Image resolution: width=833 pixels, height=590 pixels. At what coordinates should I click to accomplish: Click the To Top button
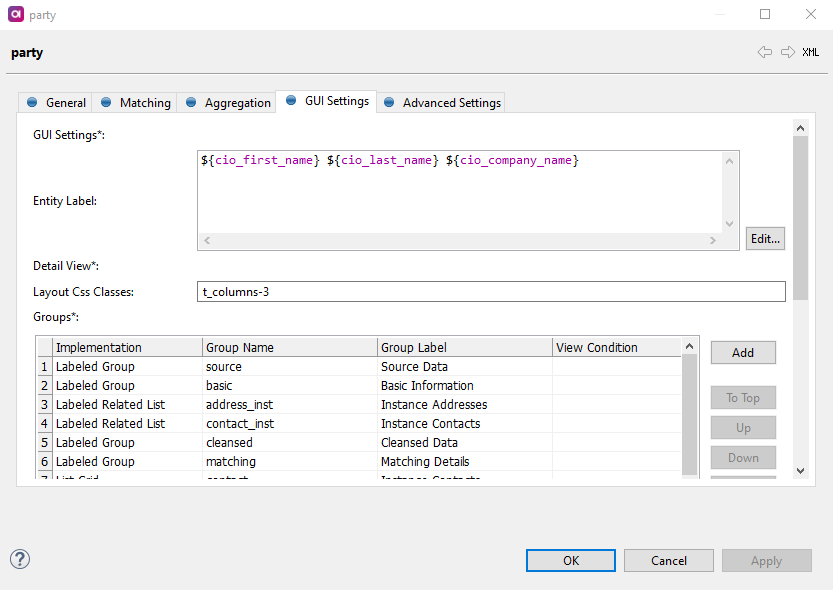coord(742,397)
